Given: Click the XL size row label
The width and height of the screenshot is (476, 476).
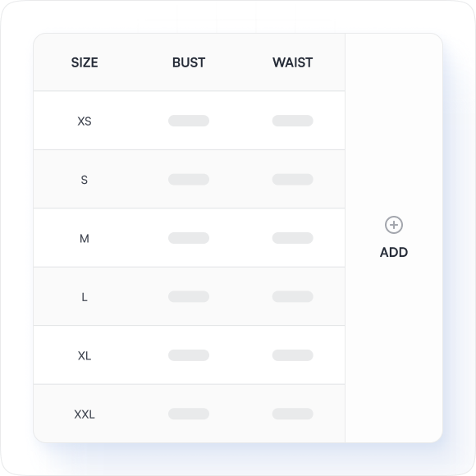Looking at the screenshot, I should point(85,355).
